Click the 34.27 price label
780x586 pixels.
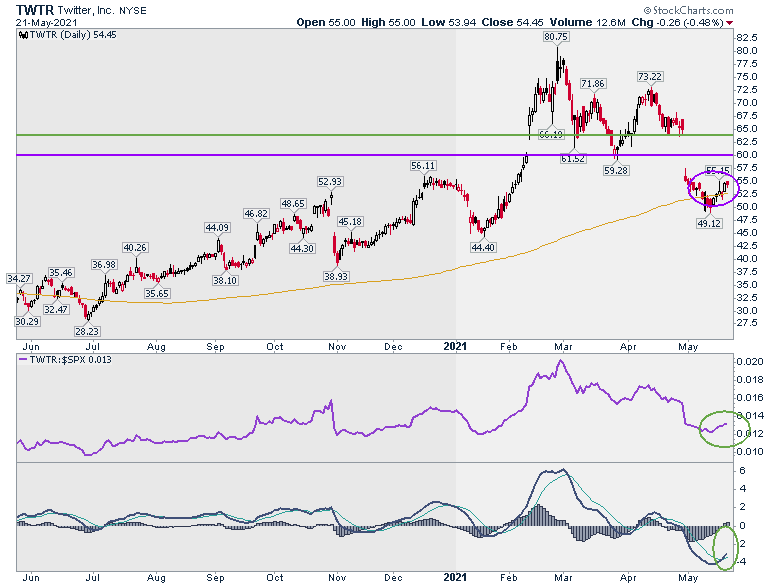(19, 279)
